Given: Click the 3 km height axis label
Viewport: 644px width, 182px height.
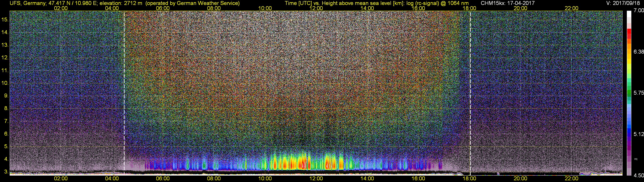Looking at the screenshot, I should coord(6,172).
